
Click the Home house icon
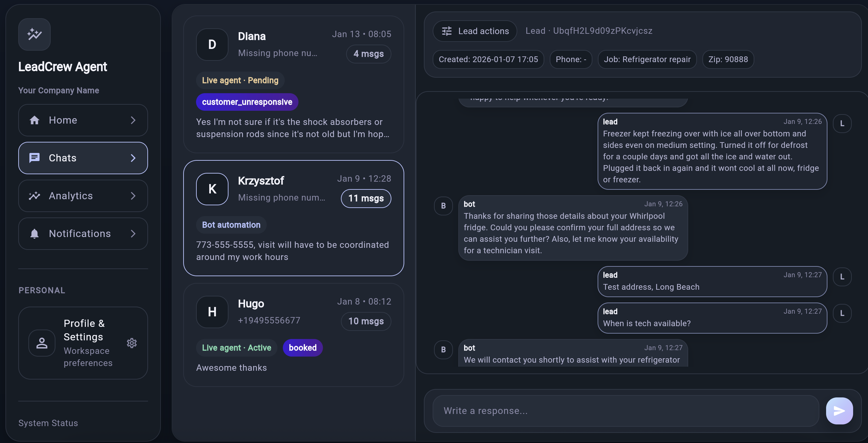coord(34,120)
